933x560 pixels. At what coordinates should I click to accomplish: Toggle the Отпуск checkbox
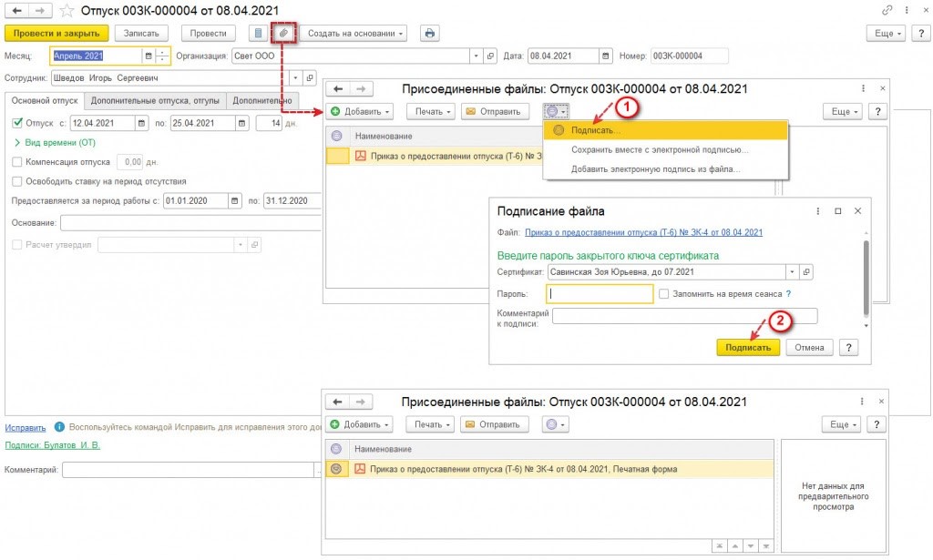pos(17,123)
